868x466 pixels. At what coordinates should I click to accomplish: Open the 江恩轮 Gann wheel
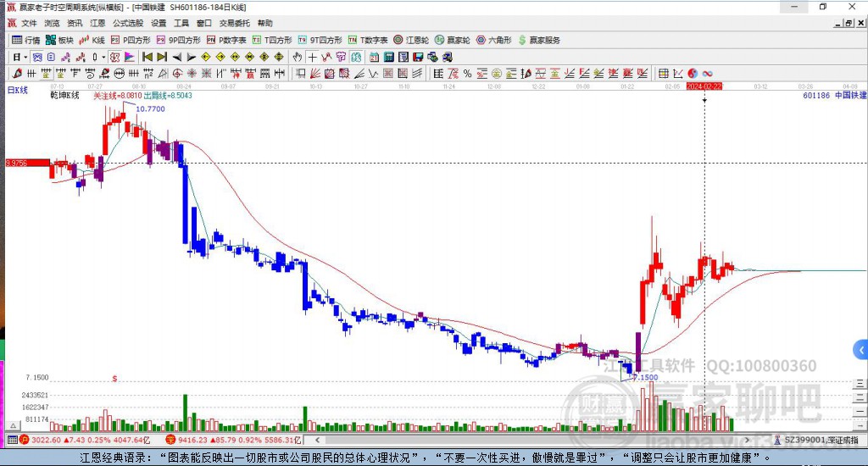pyautogui.click(x=411, y=40)
